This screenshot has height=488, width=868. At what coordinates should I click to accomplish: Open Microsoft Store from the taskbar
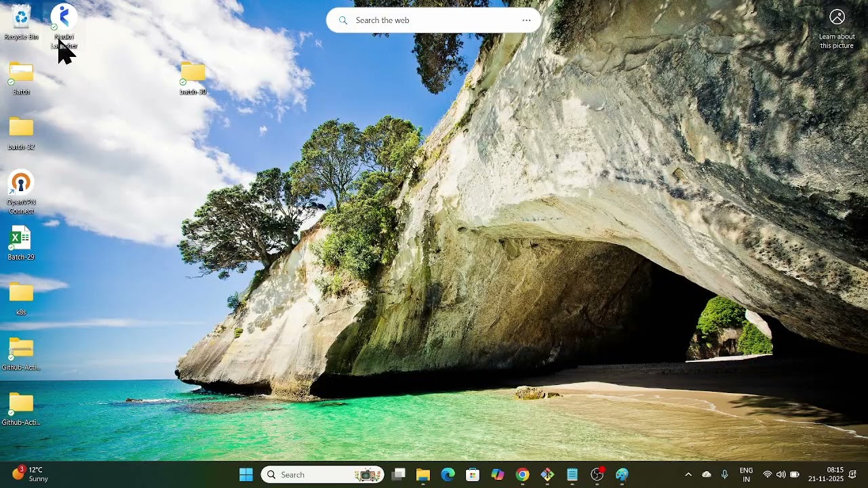coord(473,474)
